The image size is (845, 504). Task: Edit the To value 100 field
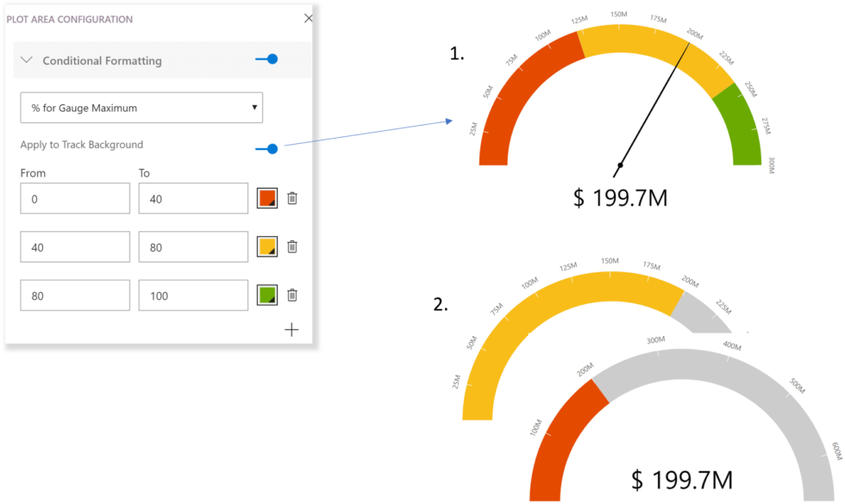[192, 295]
